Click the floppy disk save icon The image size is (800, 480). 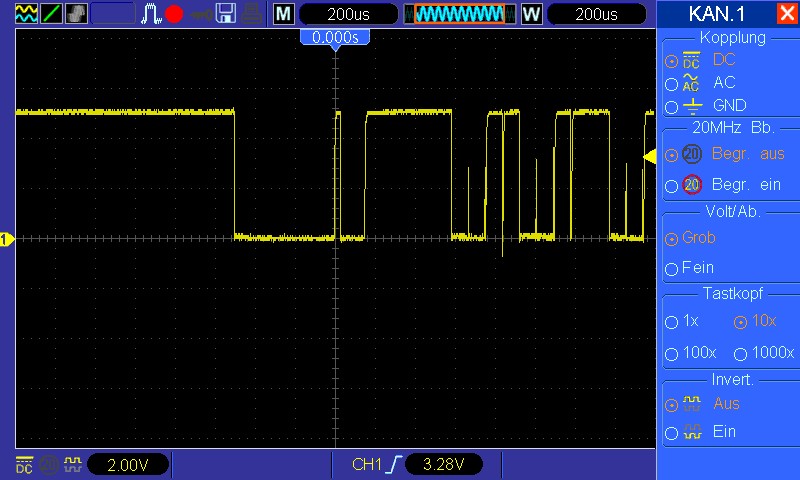(226, 13)
